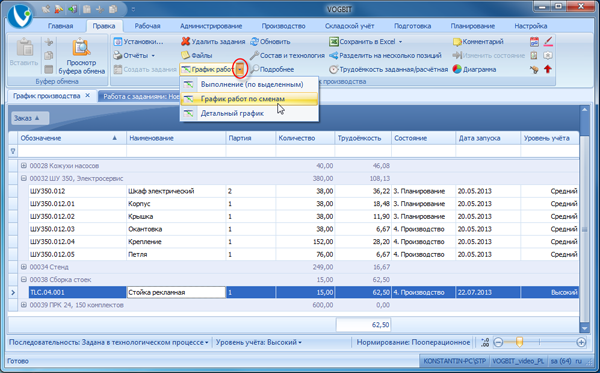Click the filter funnel icon in grid
This screenshot has width=600, height=373.
coord(13,151)
